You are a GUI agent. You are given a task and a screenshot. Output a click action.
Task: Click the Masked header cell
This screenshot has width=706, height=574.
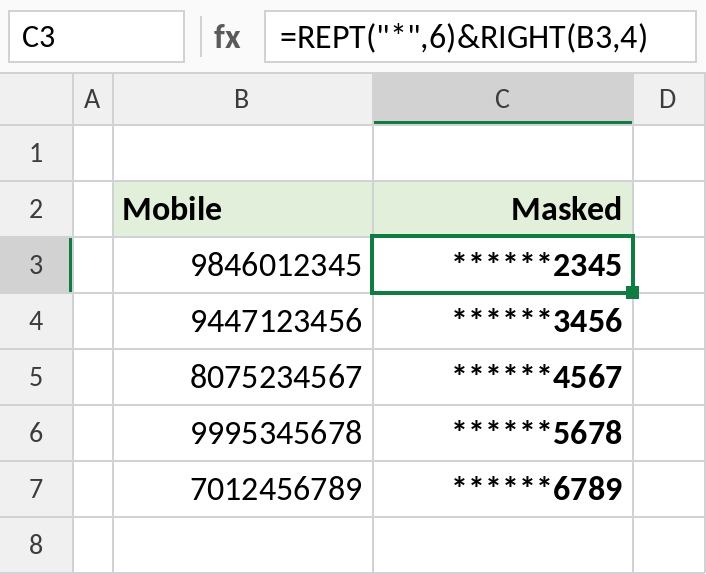click(x=503, y=209)
